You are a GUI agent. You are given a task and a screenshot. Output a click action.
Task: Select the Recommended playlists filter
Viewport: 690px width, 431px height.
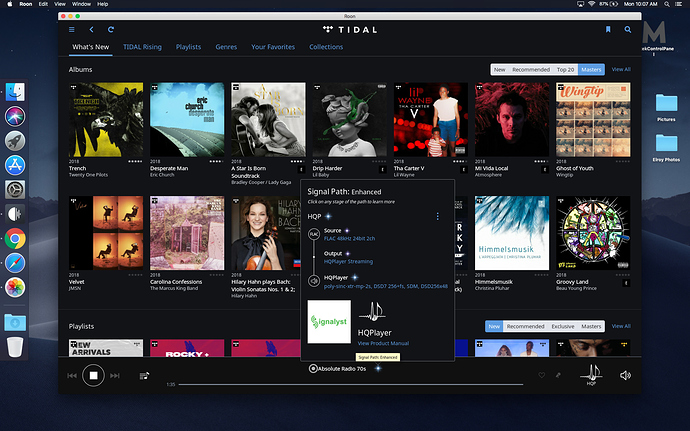pos(525,326)
